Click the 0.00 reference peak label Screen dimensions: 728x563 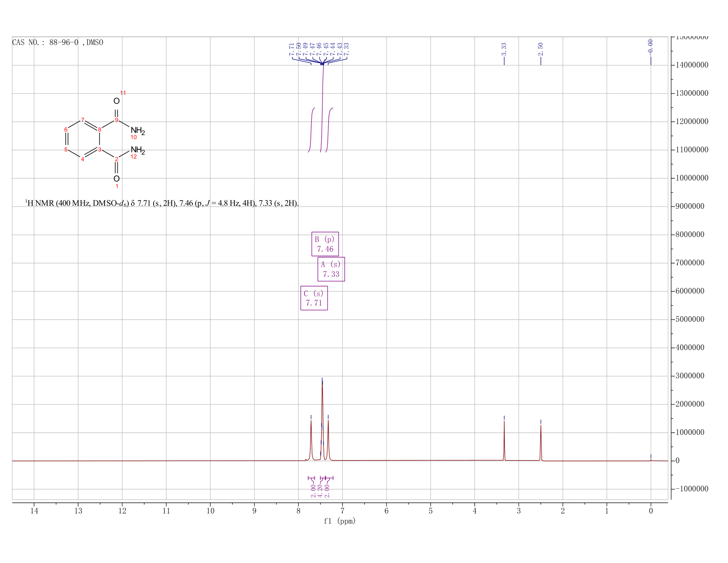click(650, 46)
